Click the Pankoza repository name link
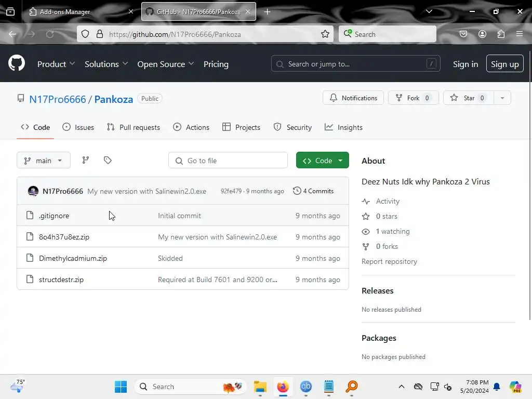The width and height of the screenshot is (532, 399). pyautogui.click(x=113, y=99)
